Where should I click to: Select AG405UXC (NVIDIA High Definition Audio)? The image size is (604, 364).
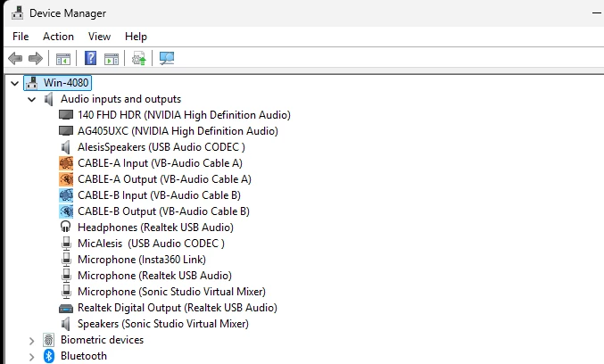(x=178, y=131)
